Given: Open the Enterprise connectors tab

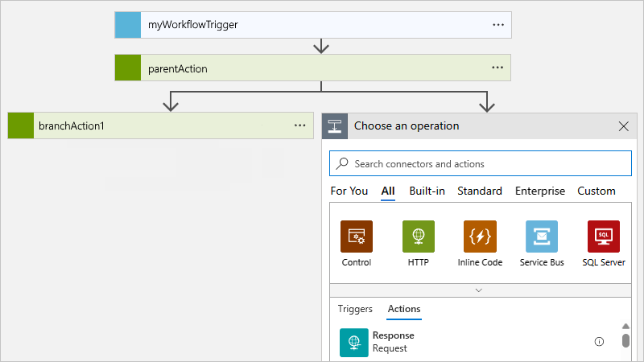Looking at the screenshot, I should click(x=540, y=191).
